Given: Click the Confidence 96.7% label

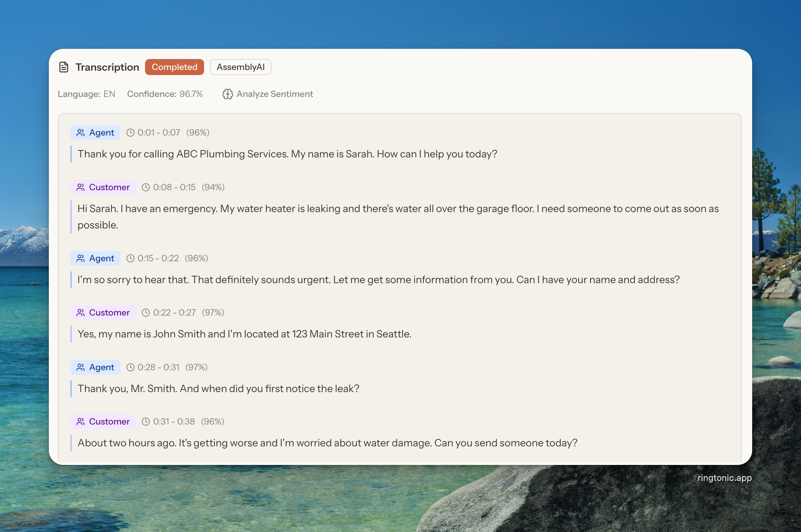Looking at the screenshot, I should [x=165, y=94].
